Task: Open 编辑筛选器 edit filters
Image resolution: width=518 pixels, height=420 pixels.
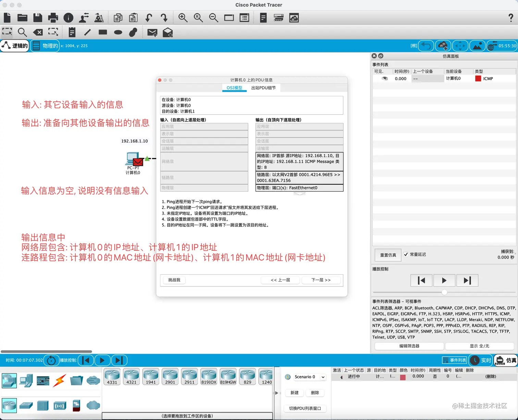Action: coord(409,346)
